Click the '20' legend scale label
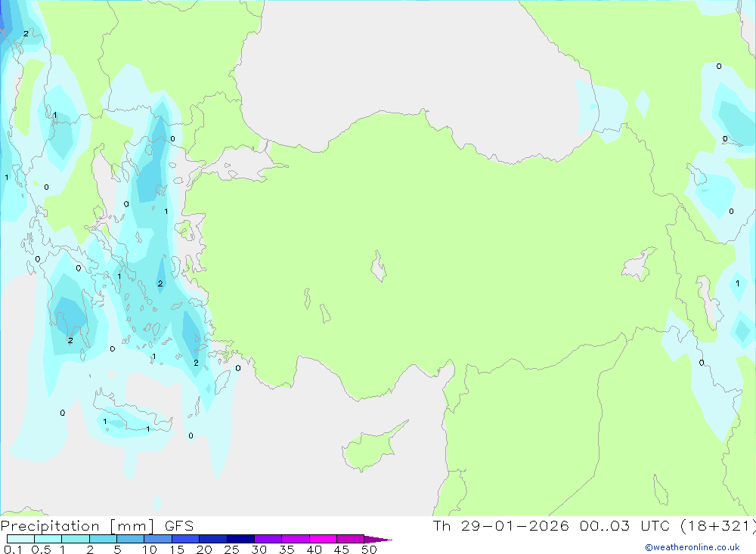 pos(204,549)
